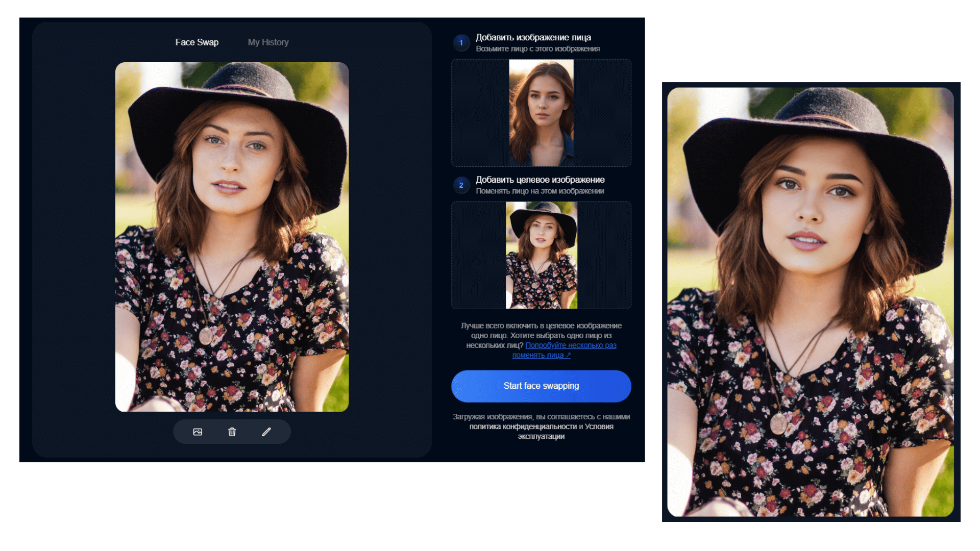Edit the result with the pencil icon
The image size is (980, 551).
266,432
